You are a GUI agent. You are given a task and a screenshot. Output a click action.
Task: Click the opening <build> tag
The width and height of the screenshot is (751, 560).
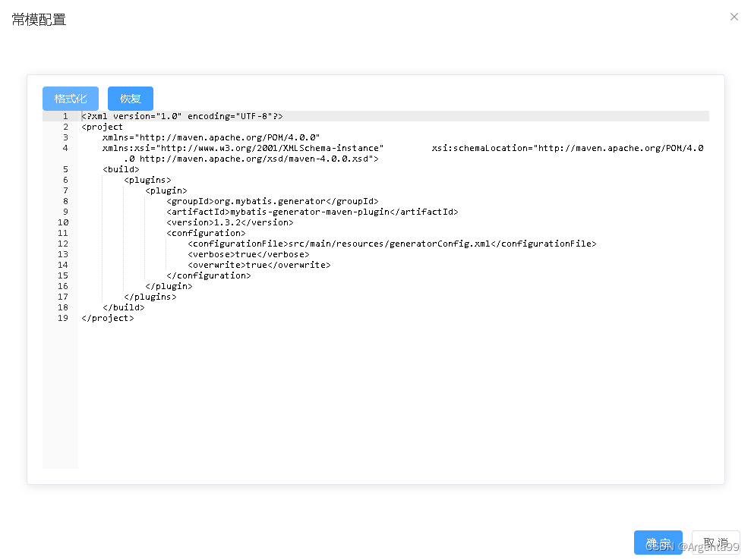click(x=121, y=169)
